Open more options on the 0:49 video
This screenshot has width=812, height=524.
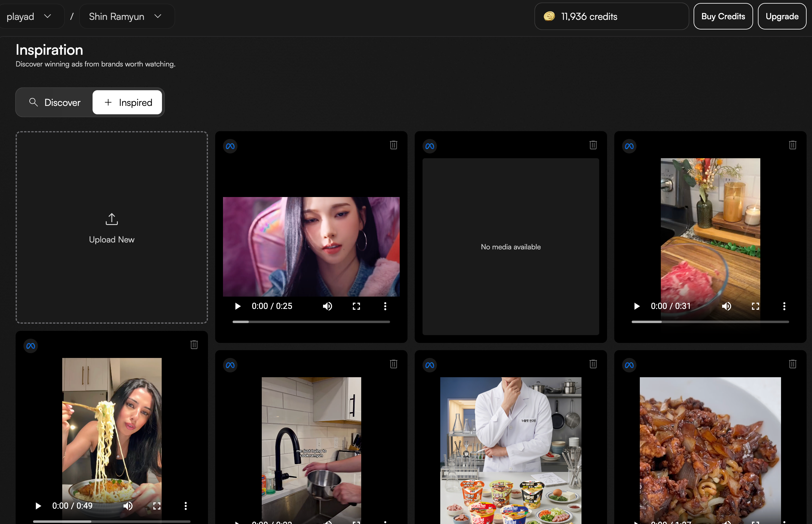(186, 506)
